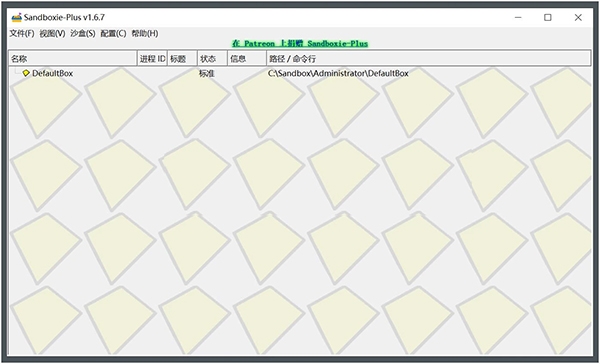Click the Sandboxie-Plus title bar app icon
Screen dimensions: 600x364
click(16, 18)
